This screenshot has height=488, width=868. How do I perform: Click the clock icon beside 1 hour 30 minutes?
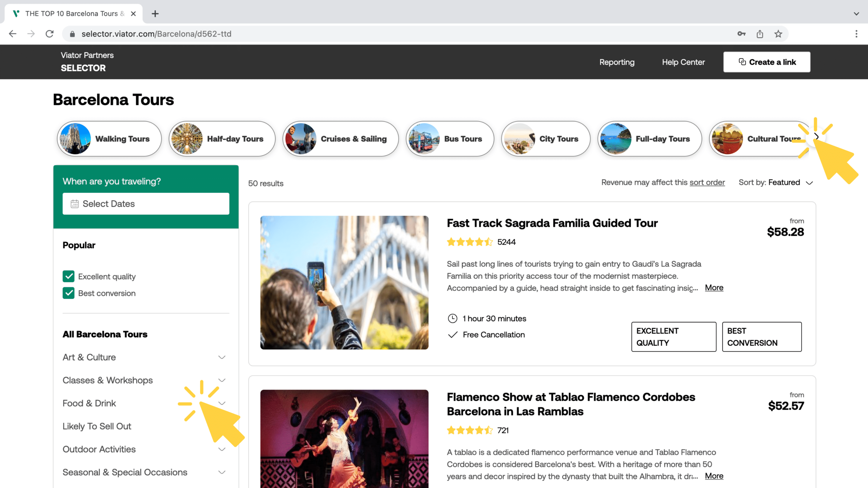(x=452, y=318)
